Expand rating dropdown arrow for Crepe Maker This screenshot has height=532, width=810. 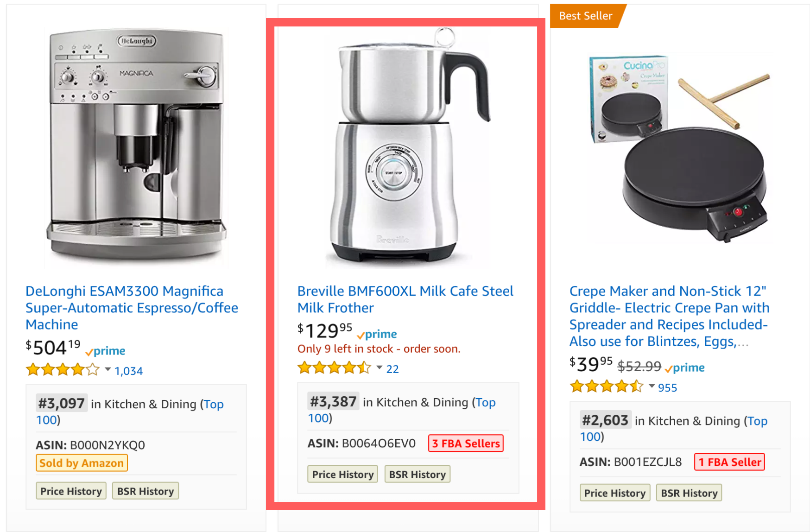coord(652,386)
